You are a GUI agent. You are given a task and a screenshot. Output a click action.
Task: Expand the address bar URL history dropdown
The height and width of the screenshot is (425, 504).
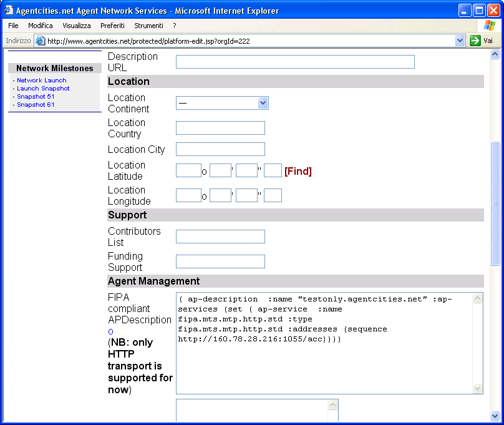click(x=460, y=41)
